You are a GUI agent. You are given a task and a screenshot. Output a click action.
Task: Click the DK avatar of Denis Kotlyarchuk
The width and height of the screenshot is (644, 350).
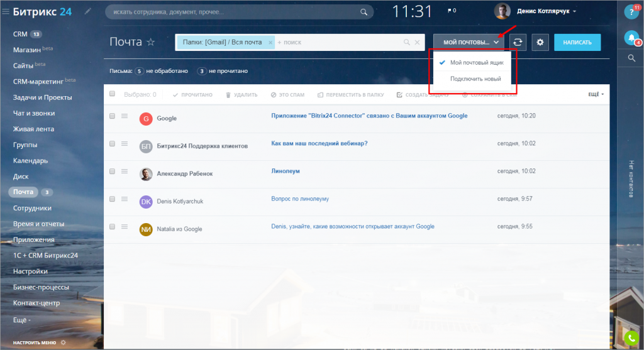coord(146,202)
